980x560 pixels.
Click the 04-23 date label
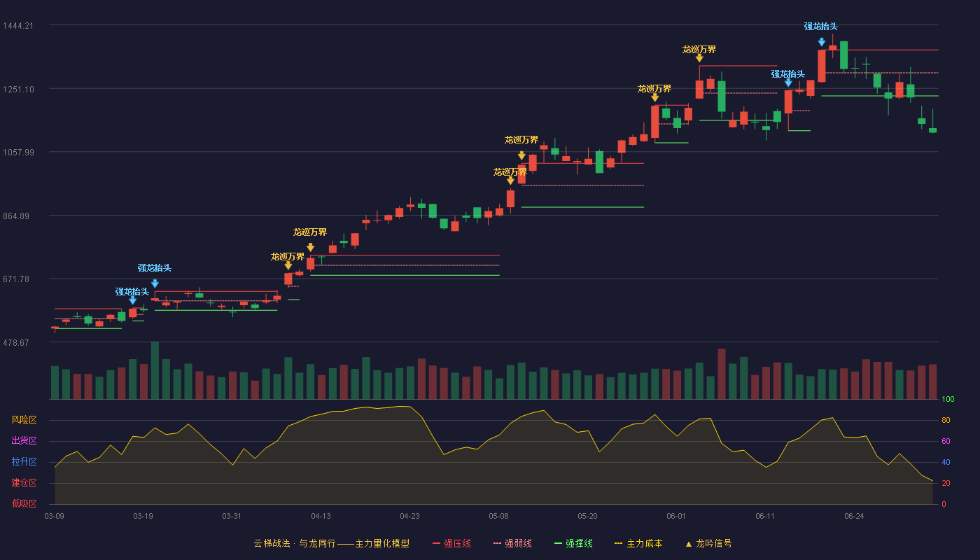pyautogui.click(x=409, y=516)
